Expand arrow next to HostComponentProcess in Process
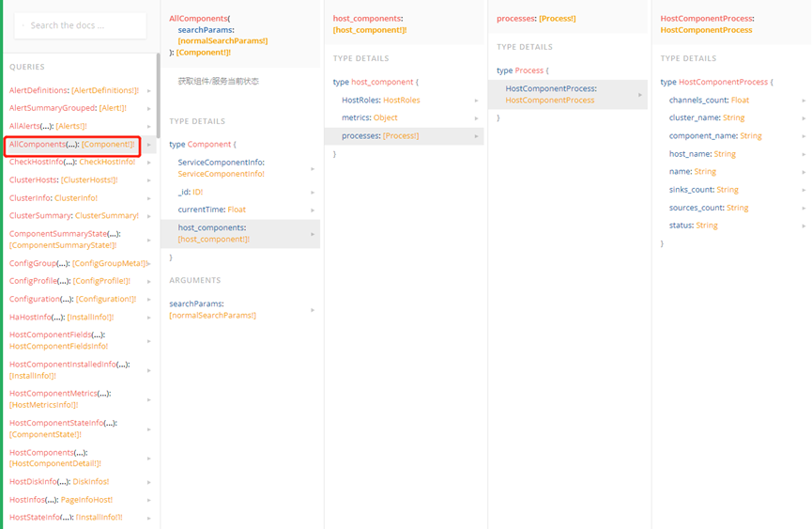The height and width of the screenshot is (529, 812). click(x=640, y=95)
